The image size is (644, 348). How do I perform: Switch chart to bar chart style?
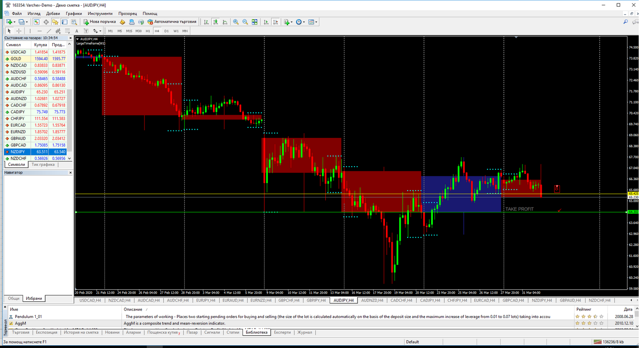coord(206,22)
